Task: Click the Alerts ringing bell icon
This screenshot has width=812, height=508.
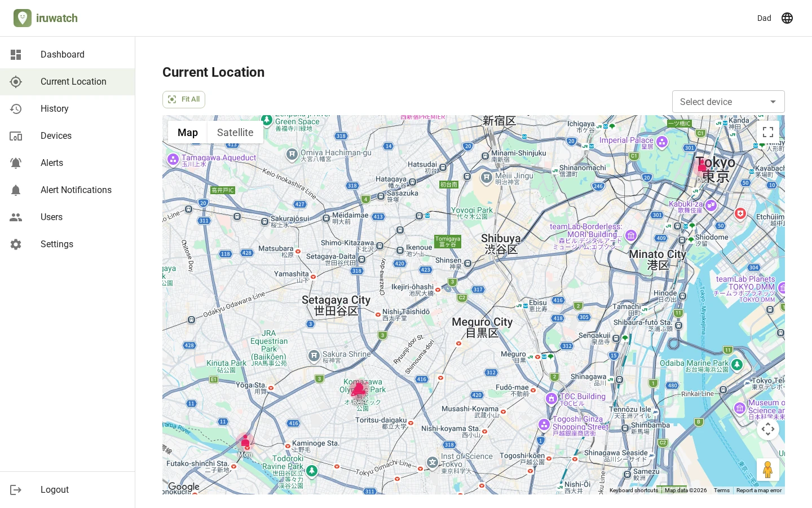Action: [x=16, y=163]
